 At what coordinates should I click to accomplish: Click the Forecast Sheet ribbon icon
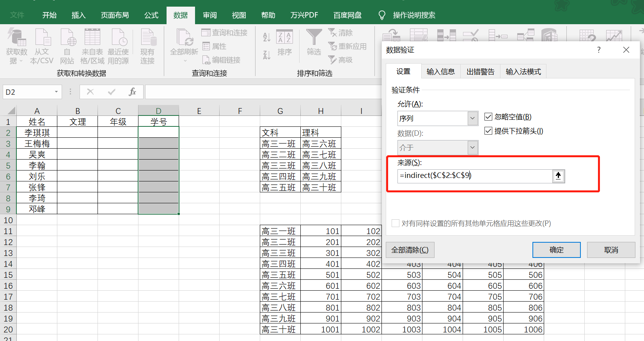[x=614, y=36]
